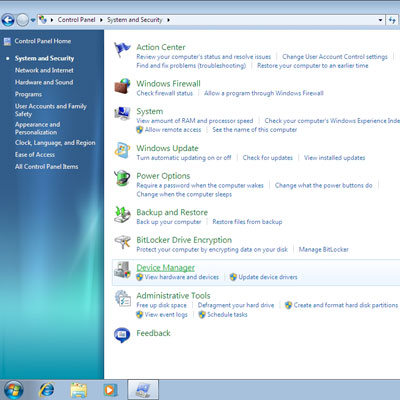Image resolution: width=400 pixels, height=400 pixels.
Task: Click the Windows Update icon
Action: point(122,151)
